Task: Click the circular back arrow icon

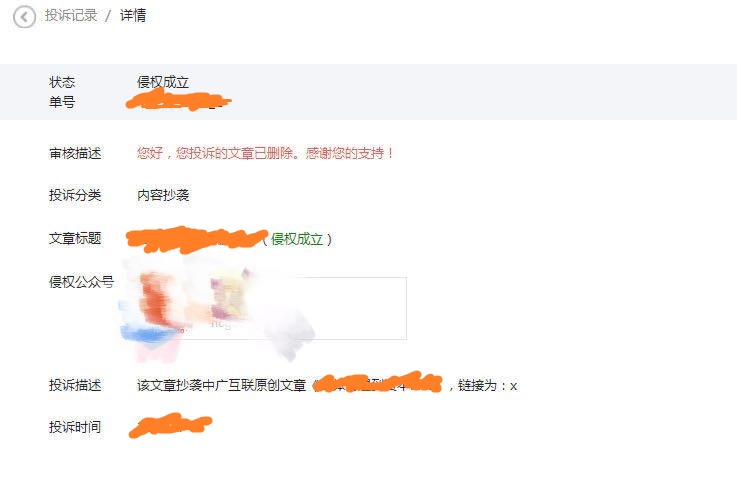Action: [24, 17]
